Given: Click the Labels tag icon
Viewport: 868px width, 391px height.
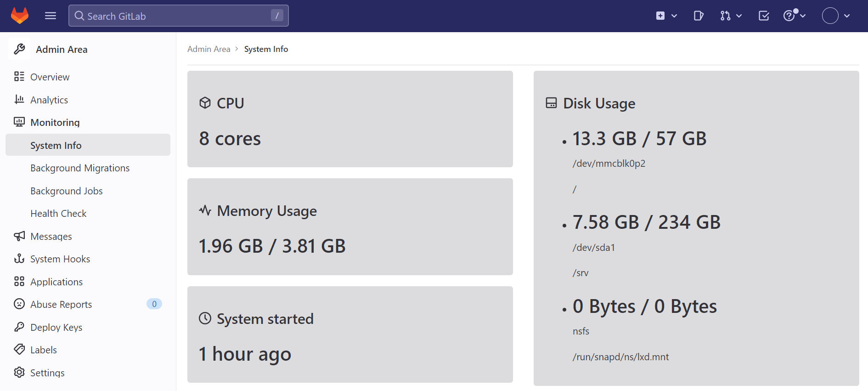Looking at the screenshot, I should click(19, 349).
